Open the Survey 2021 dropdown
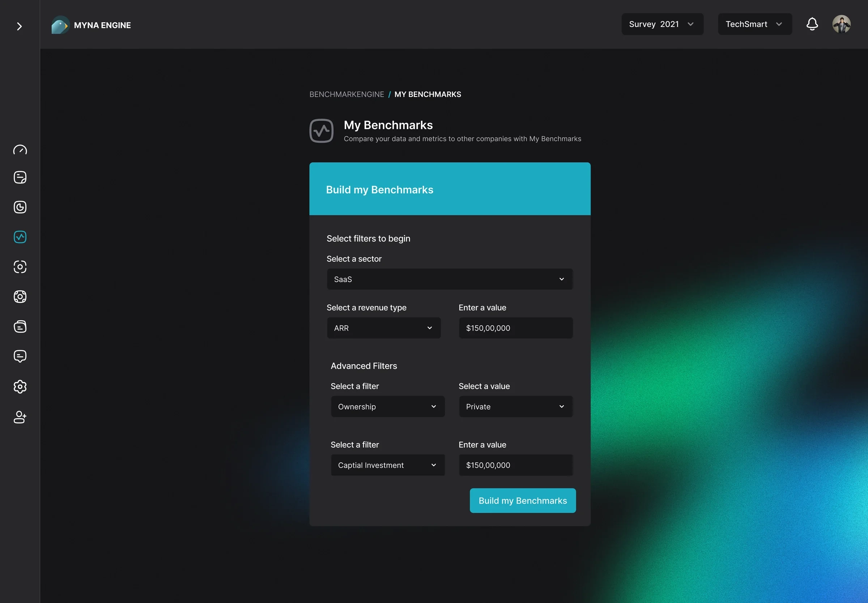The width and height of the screenshot is (868, 603). pyautogui.click(x=663, y=24)
